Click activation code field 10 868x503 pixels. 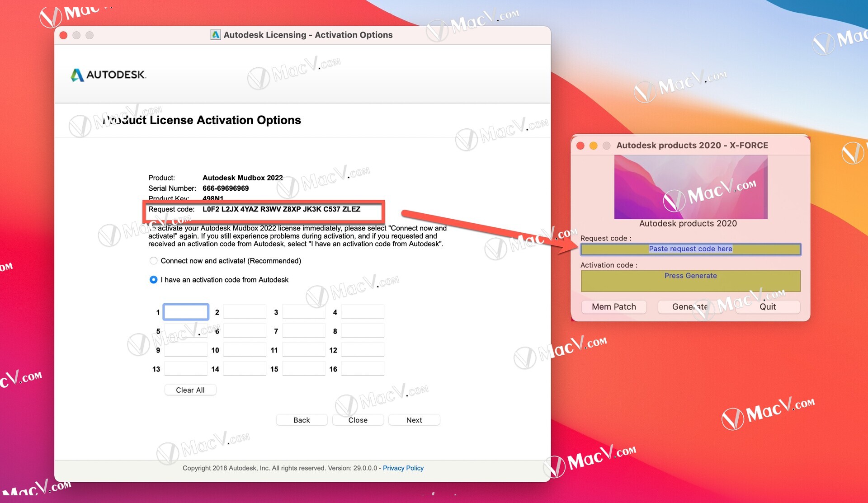[245, 350]
